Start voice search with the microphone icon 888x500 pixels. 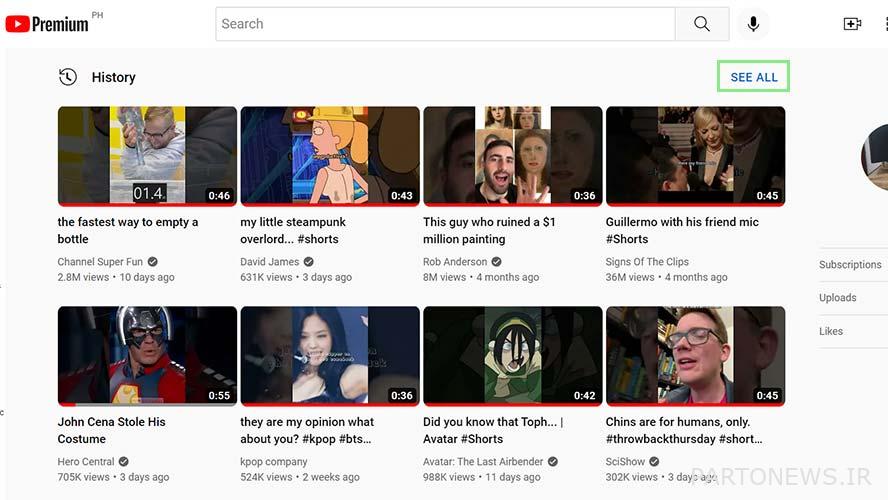click(753, 24)
